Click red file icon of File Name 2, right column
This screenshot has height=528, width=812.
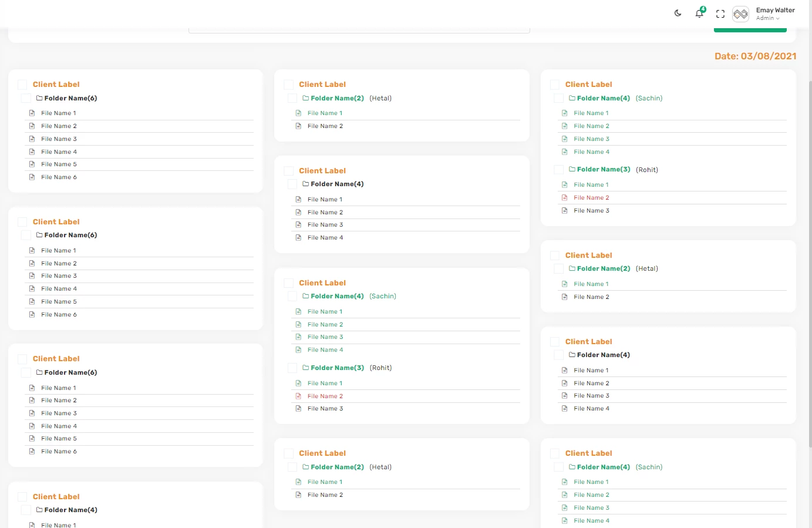pos(565,198)
